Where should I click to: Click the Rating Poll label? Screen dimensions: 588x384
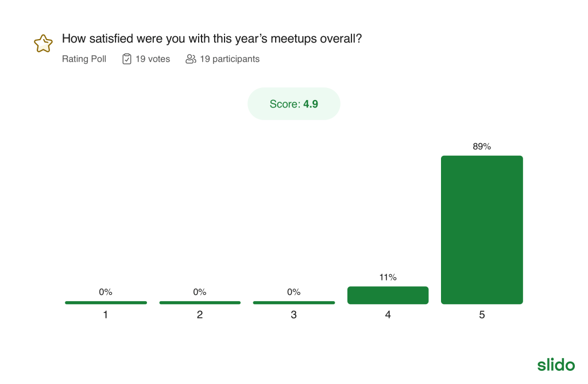[x=84, y=59]
